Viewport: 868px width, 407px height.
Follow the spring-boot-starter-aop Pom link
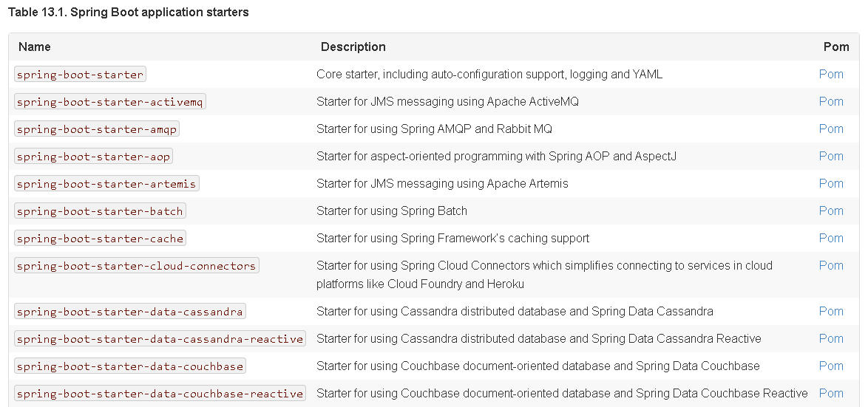(831, 156)
